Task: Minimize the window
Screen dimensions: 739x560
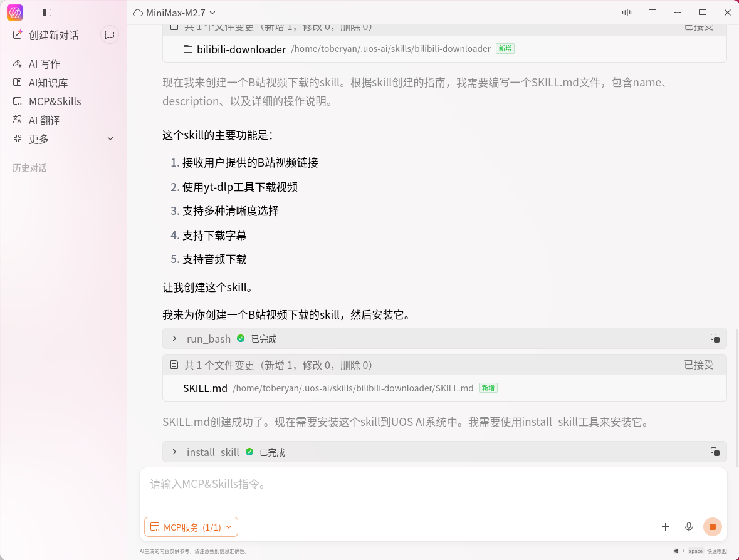Action: coord(677,13)
